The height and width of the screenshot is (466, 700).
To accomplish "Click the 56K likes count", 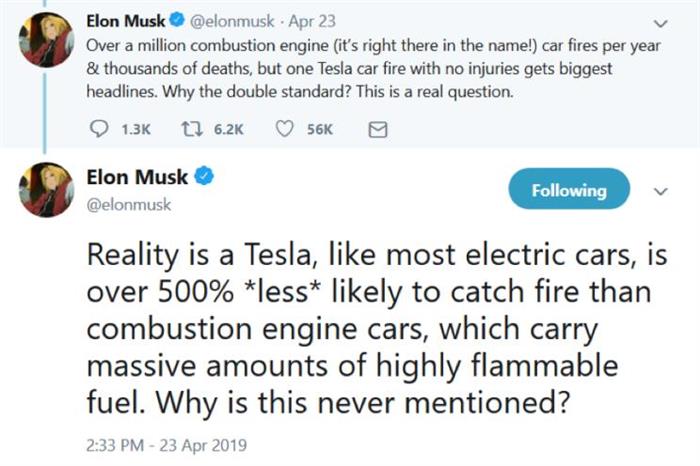I will click(x=318, y=129).
